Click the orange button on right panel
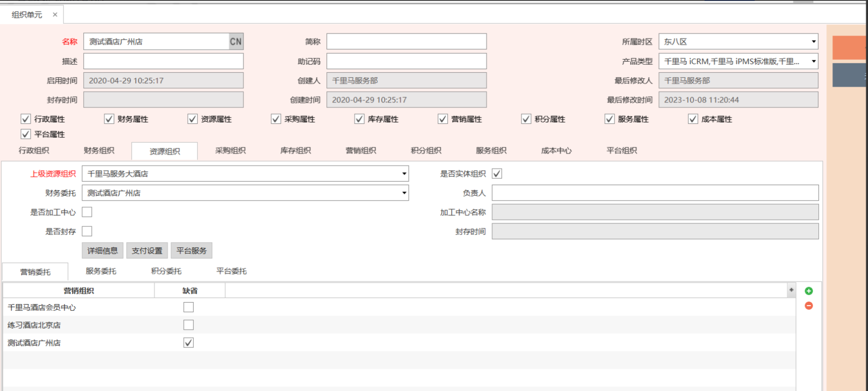The height and width of the screenshot is (391, 868). [849, 48]
